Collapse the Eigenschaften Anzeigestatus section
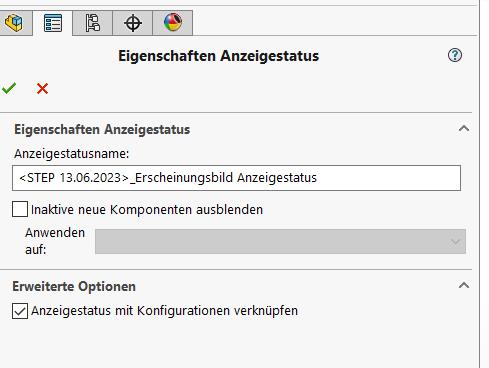 pos(464,129)
